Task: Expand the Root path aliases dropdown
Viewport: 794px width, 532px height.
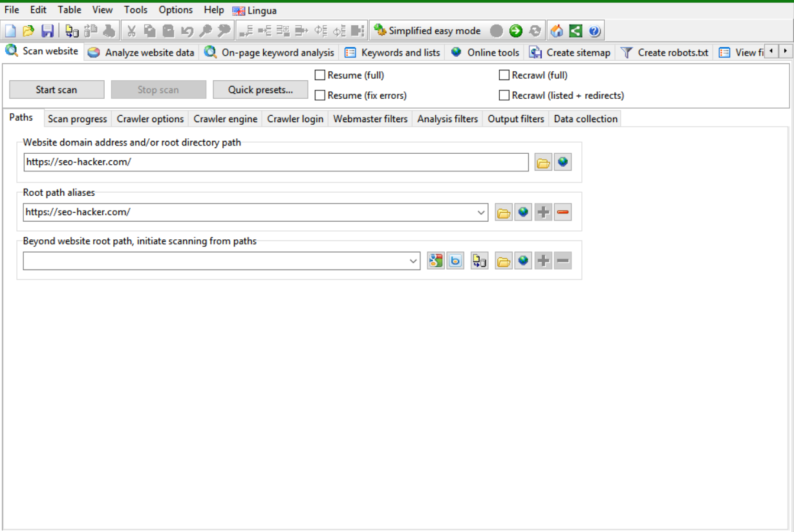Action: pos(481,212)
